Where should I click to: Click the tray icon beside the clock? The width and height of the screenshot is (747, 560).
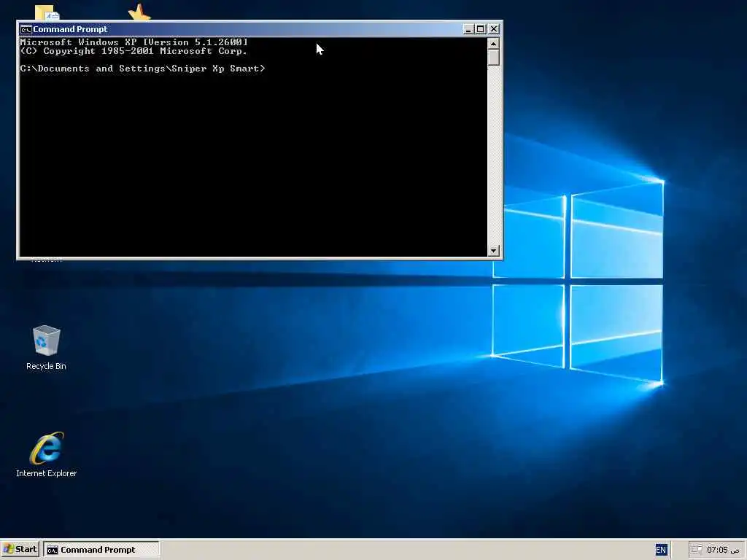(x=697, y=550)
